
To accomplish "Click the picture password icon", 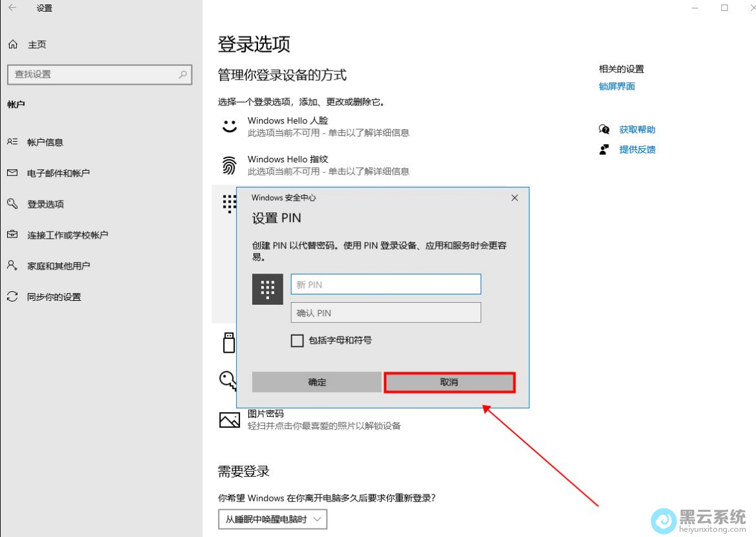I will click(230, 420).
